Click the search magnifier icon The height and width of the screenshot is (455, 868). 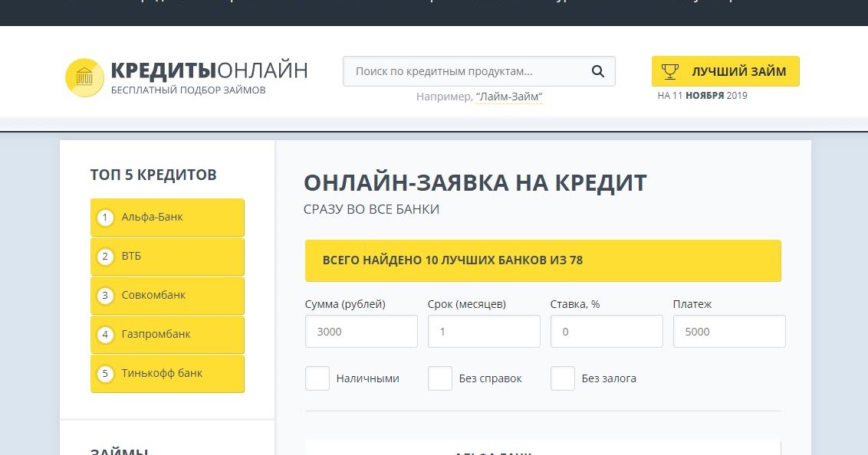[x=598, y=71]
